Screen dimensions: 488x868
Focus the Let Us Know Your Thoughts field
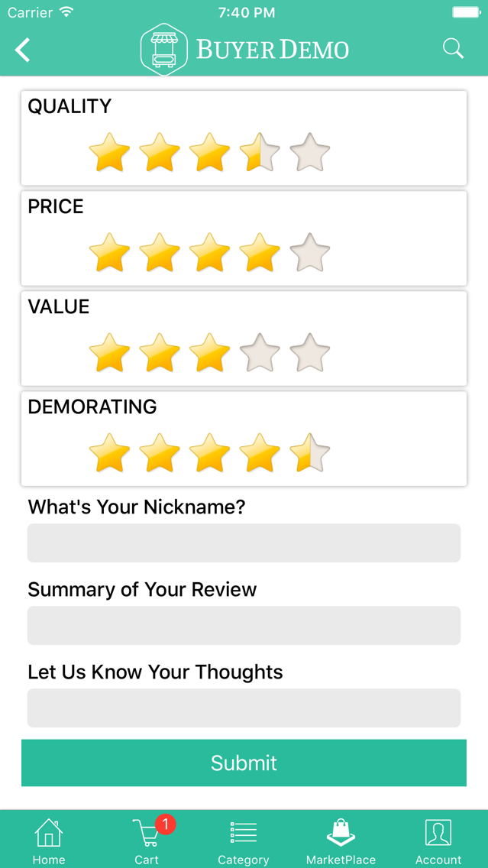tap(244, 708)
